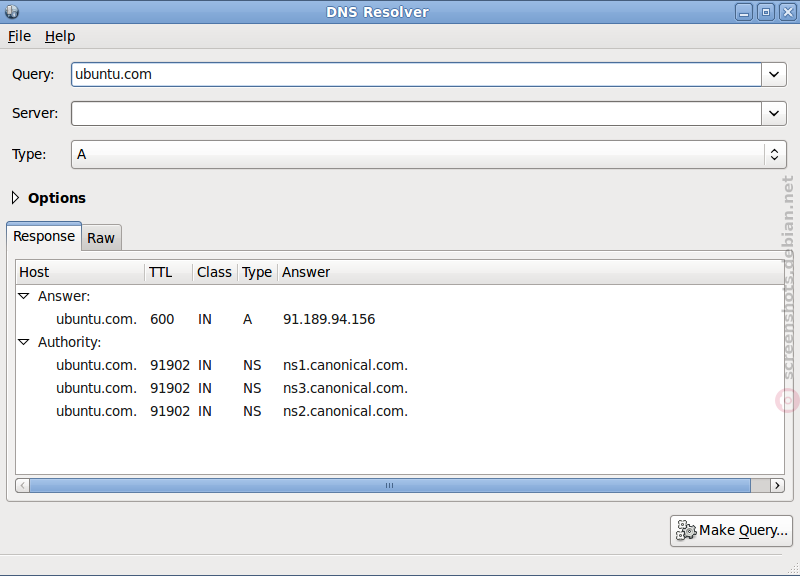Open the File menu

(19, 36)
